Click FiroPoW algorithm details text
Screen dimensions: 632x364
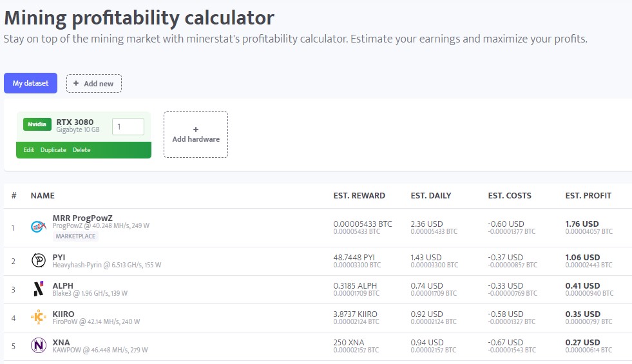[96, 321]
